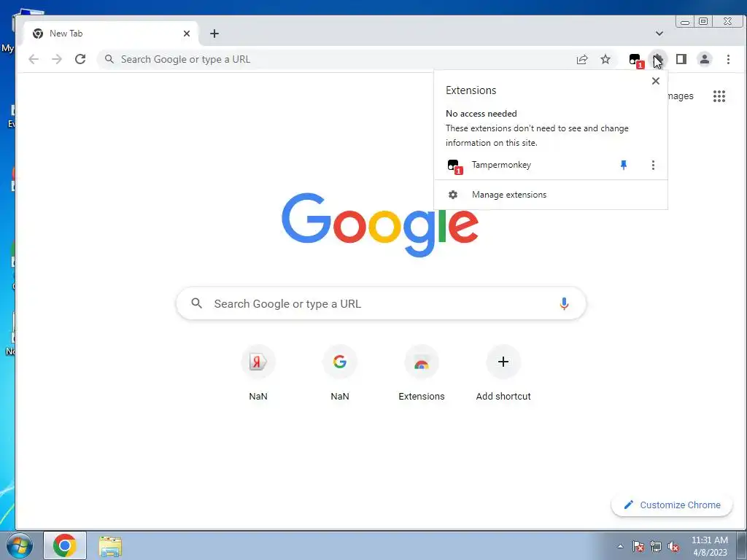Close the Extensions popup

point(656,81)
